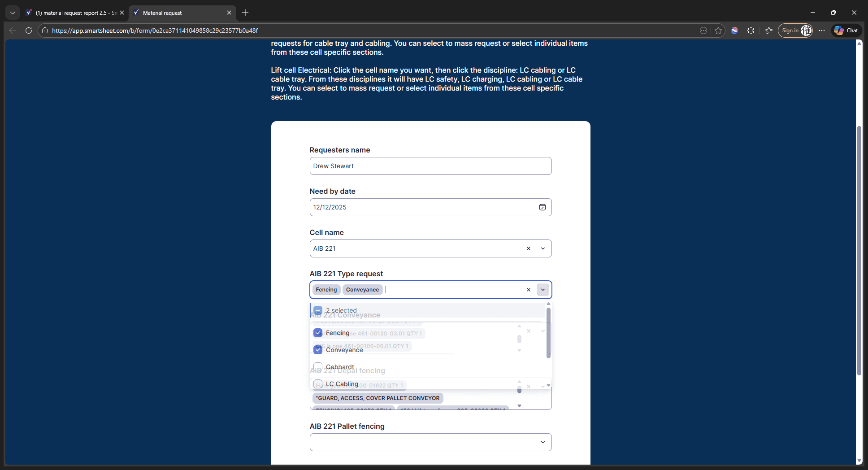The height and width of the screenshot is (470, 868).
Task: Click the "GUARD, ACCESS, COVER PALLET CONVEYOR" tag
Action: click(378, 398)
